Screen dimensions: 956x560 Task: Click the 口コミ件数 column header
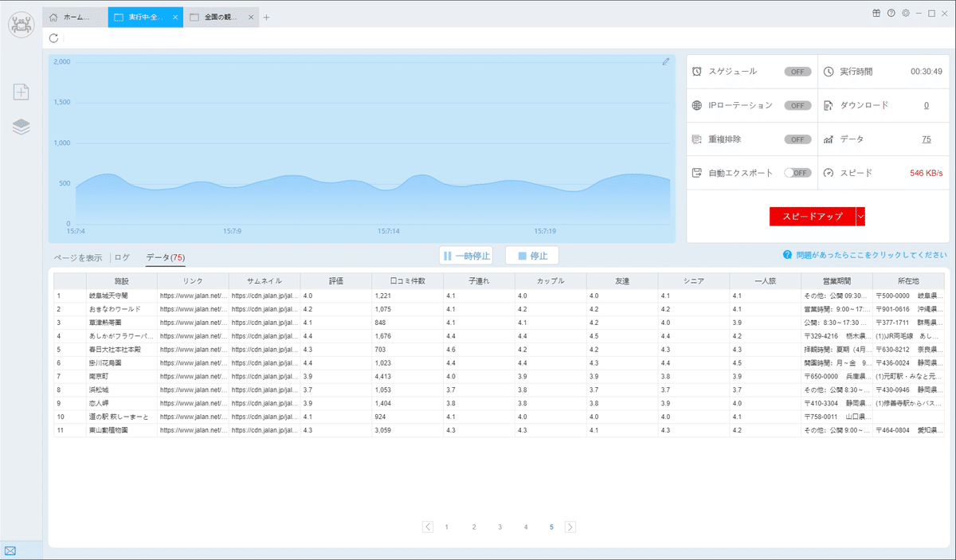407,281
